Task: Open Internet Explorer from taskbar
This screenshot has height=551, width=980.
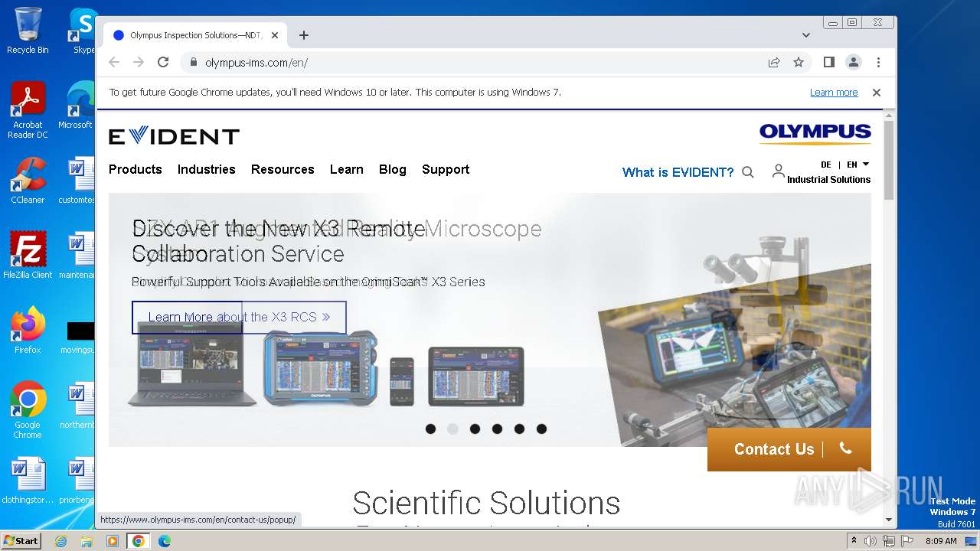Action: pos(60,541)
